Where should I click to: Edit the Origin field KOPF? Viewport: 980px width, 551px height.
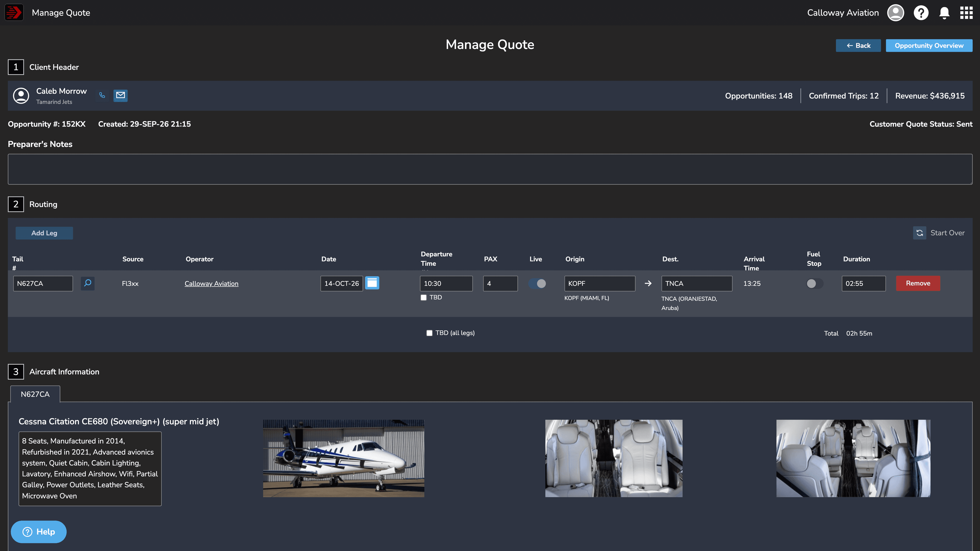pos(600,283)
